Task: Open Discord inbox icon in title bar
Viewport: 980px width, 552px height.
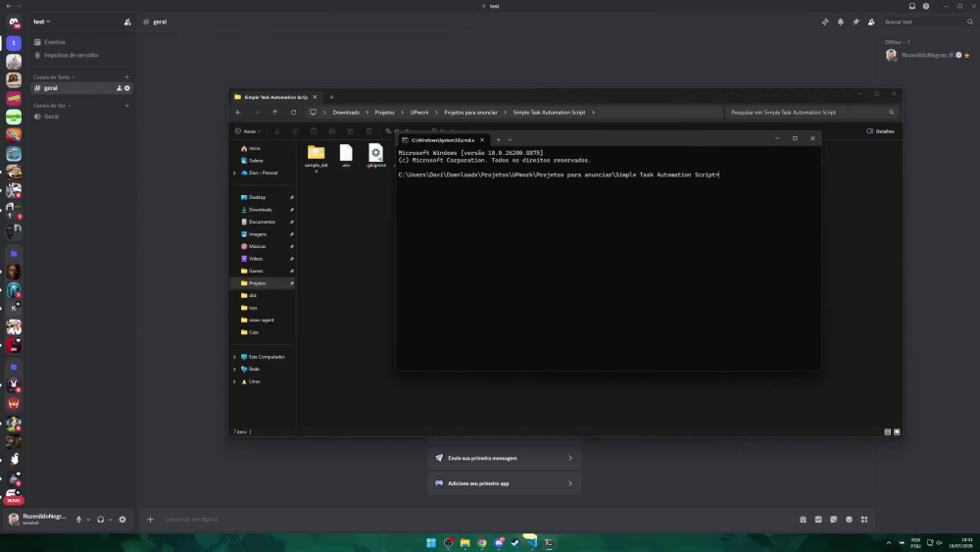Action: click(x=911, y=6)
